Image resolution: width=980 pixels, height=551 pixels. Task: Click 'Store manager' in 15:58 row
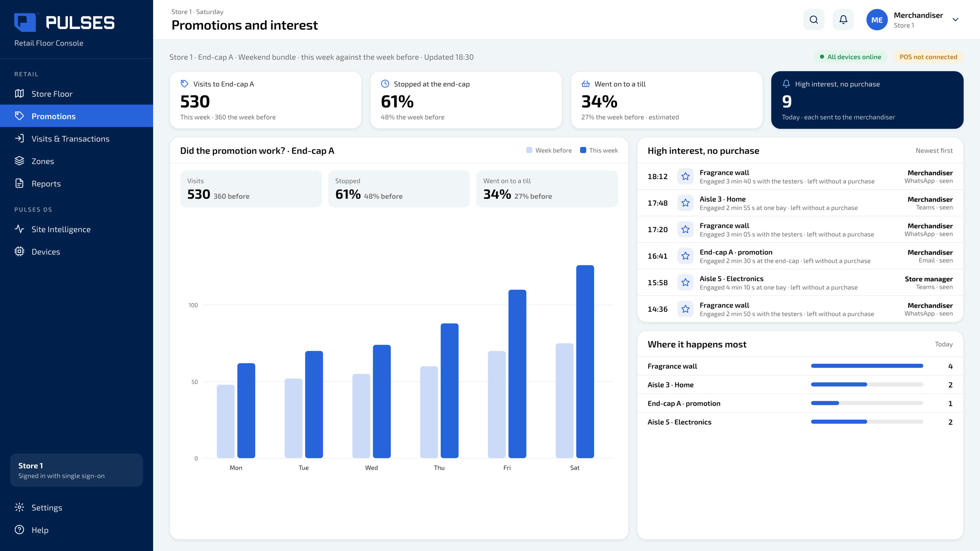click(x=929, y=279)
